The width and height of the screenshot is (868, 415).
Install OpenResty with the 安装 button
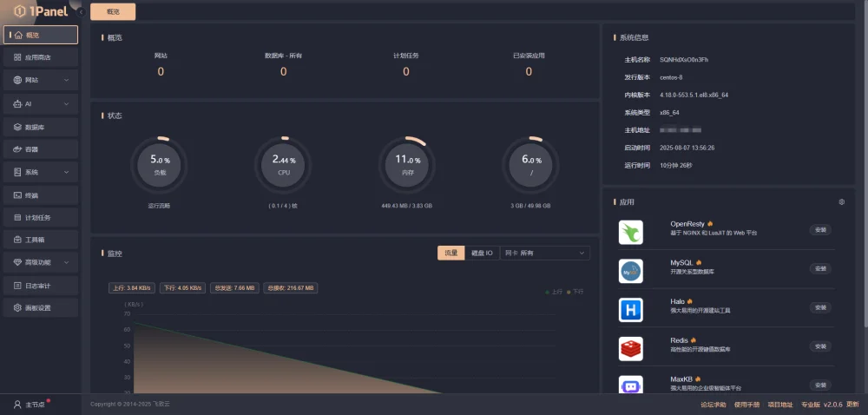coord(819,230)
